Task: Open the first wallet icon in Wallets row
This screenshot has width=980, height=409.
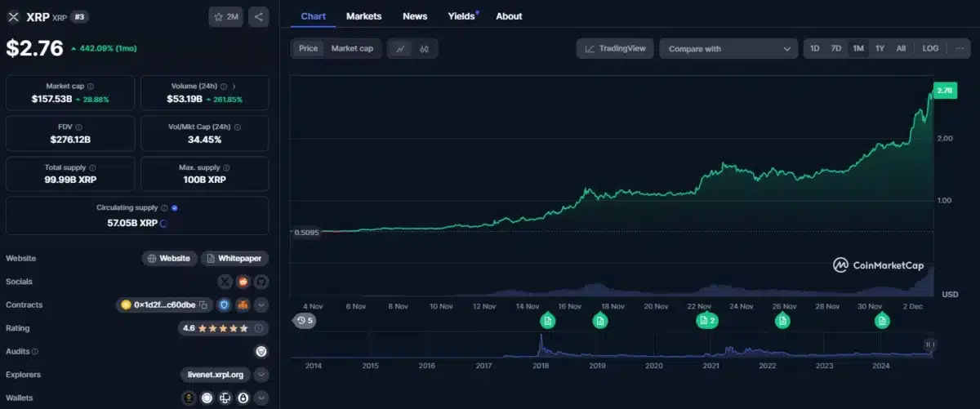Action: 189,398
